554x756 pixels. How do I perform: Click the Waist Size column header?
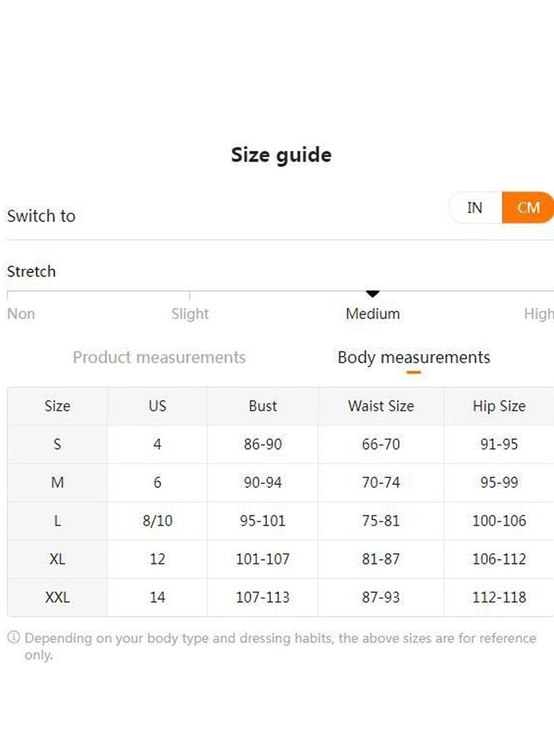coord(381,406)
